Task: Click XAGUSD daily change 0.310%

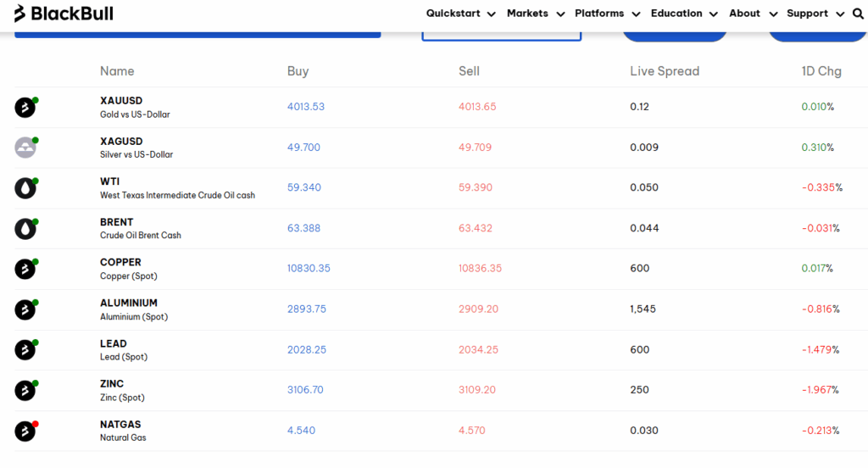Action: (x=818, y=148)
